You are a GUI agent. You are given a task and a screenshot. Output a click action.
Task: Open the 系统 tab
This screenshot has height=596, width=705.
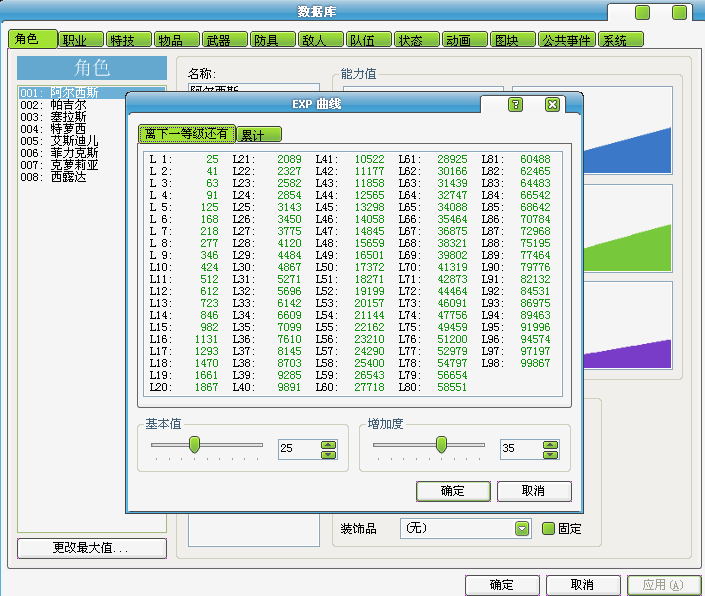click(621, 40)
